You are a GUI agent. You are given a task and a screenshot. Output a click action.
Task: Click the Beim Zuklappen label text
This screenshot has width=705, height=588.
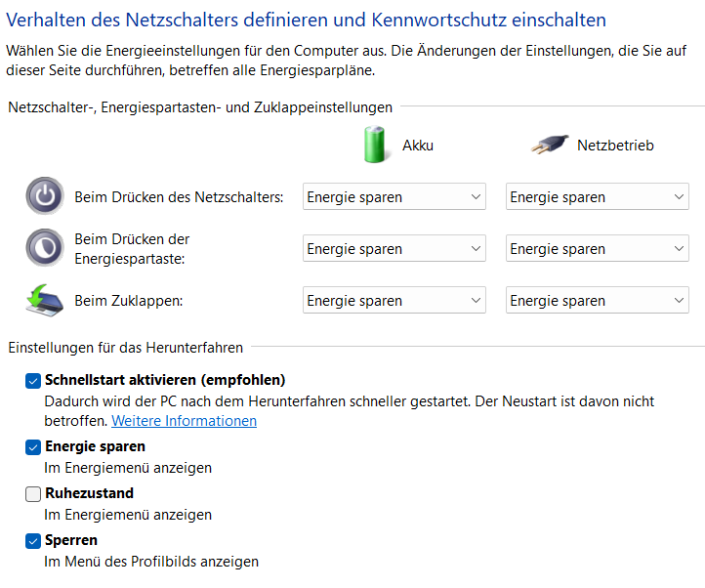tap(129, 301)
